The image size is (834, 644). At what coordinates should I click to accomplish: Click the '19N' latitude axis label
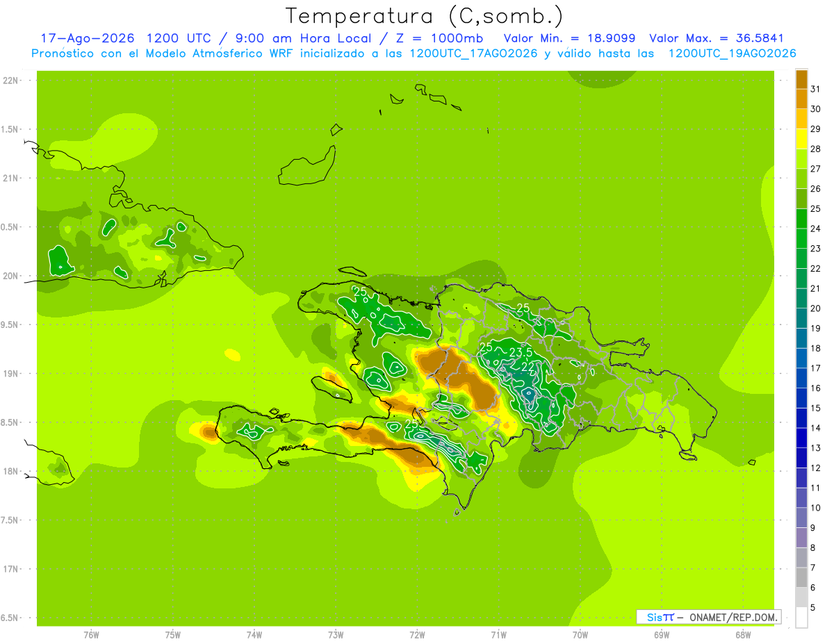(10, 374)
